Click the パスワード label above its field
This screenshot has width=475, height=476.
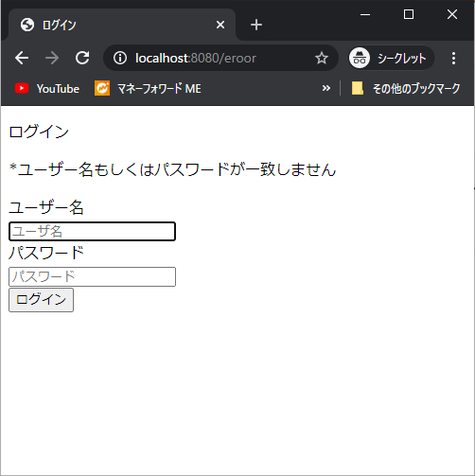click(x=46, y=253)
